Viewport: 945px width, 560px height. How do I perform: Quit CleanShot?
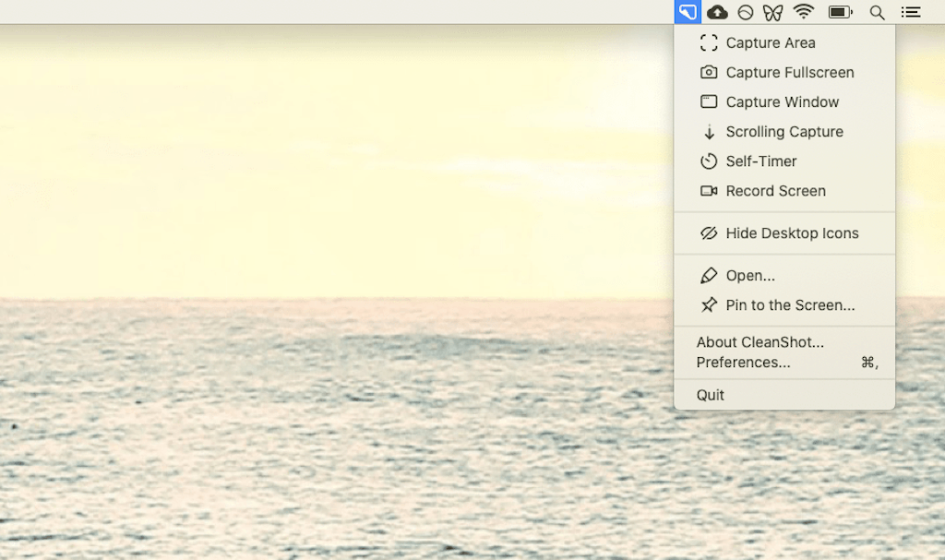[710, 394]
